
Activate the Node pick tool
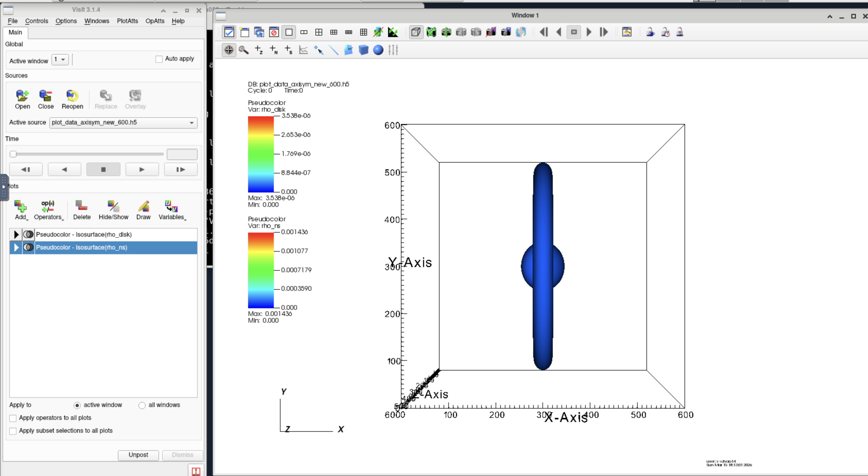pyautogui.click(x=273, y=50)
